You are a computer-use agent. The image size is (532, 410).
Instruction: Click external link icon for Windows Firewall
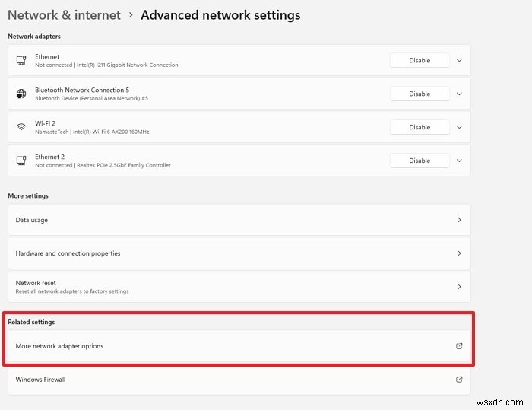pos(459,380)
